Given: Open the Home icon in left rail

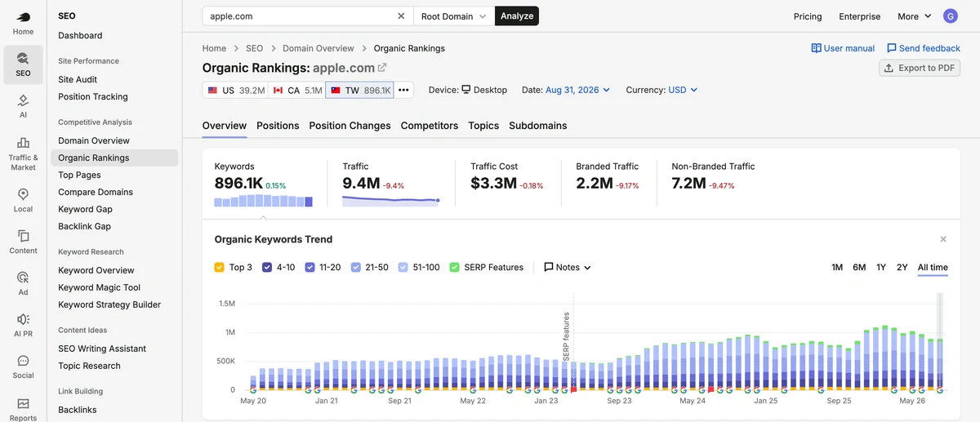Looking at the screenshot, I should click(x=23, y=17).
